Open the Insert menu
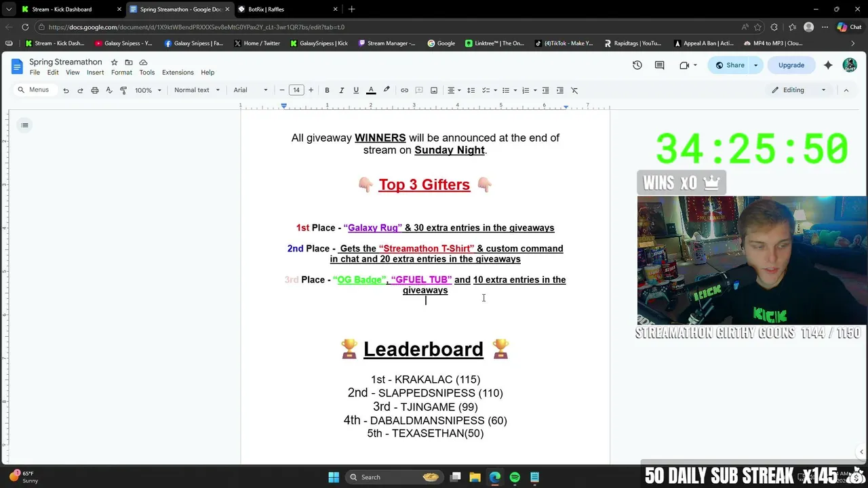Image resolution: width=868 pixels, height=488 pixels. (95, 73)
